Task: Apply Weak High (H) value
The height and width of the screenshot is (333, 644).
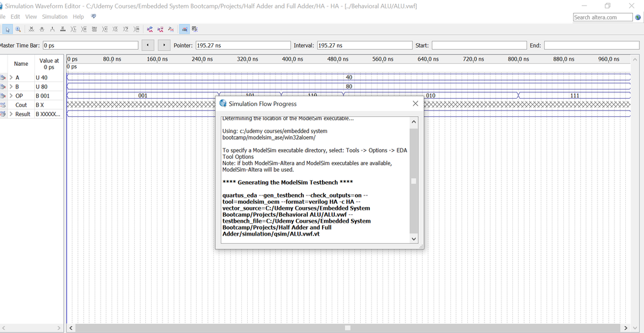Action: [x=84, y=29]
